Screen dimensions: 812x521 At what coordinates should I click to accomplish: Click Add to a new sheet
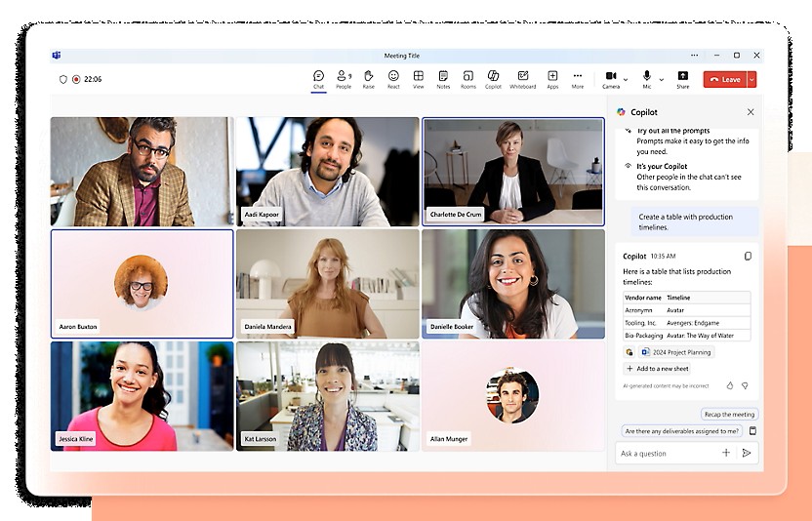pyautogui.click(x=657, y=369)
